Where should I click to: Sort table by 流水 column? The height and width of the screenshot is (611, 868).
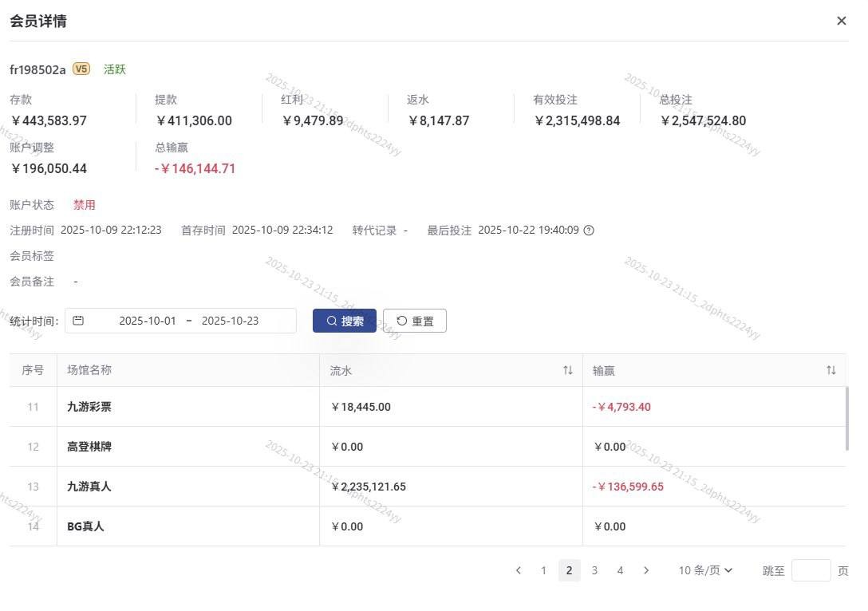tap(567, 370)
